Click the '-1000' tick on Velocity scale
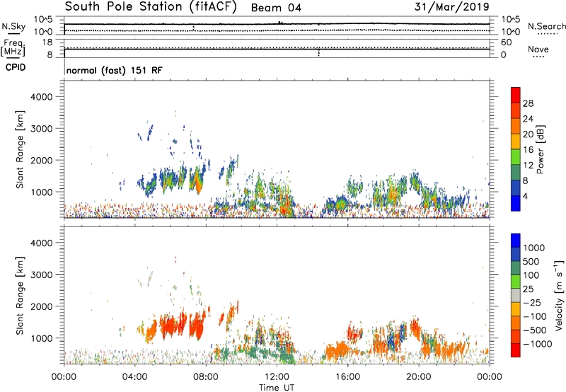The height and width of the screenshot is (392, 566). tap(538, 344)
